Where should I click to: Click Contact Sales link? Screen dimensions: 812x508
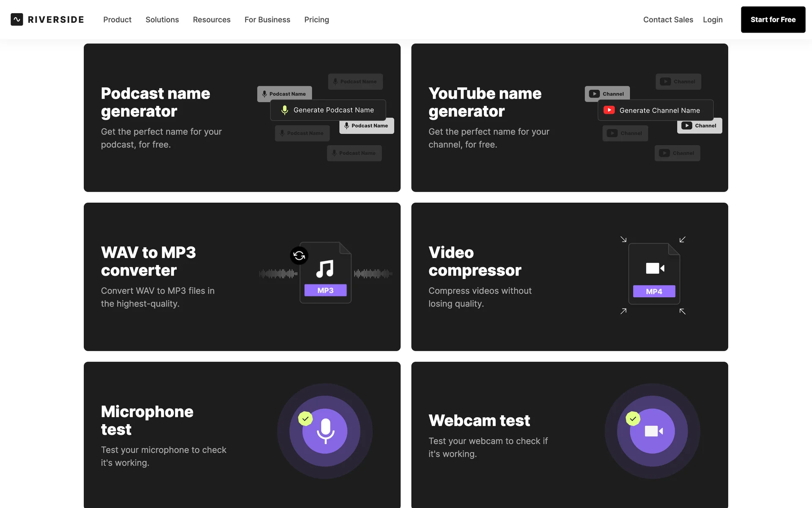pyautogui.click(x=668, y=19)
